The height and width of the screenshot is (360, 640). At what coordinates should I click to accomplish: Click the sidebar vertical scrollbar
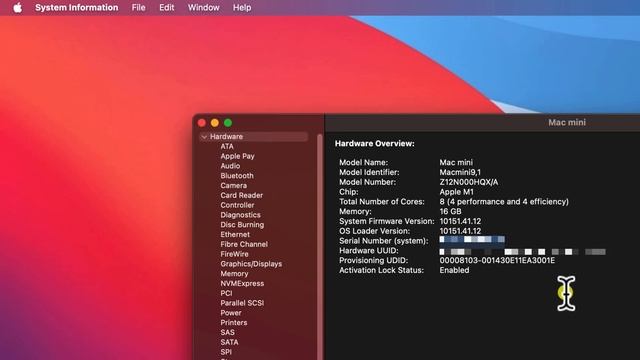[320, 247]
